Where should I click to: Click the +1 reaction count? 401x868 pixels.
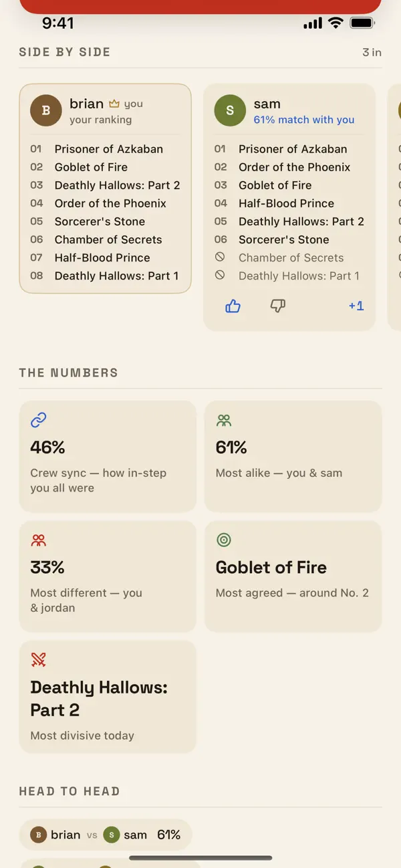[x=356, y=306]
